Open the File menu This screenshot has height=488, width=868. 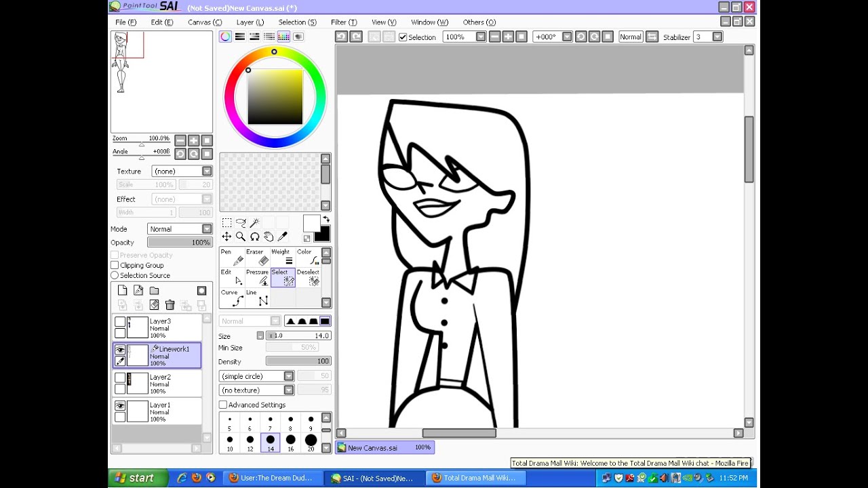(125, 22)
